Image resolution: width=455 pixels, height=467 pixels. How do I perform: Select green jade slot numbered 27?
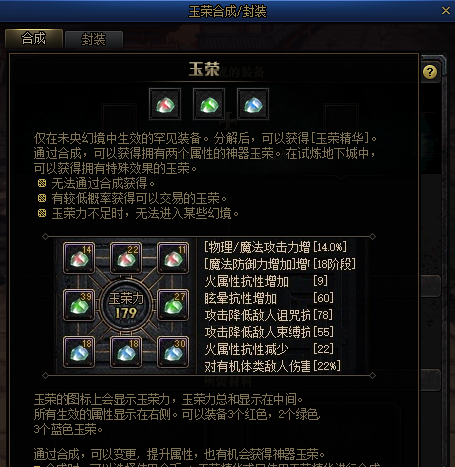(173, 305)
